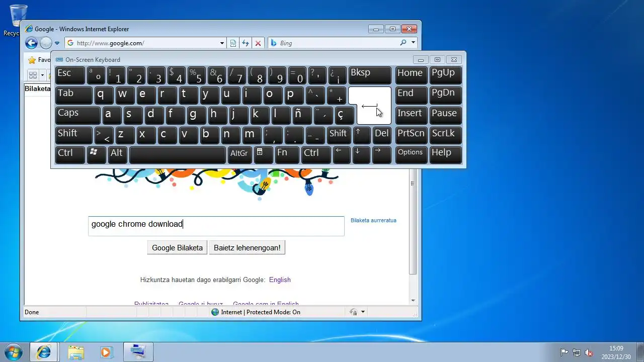The image size is (644, 362).
Task: Click the Bing search magnifier icon
Action: click(403, 43)
